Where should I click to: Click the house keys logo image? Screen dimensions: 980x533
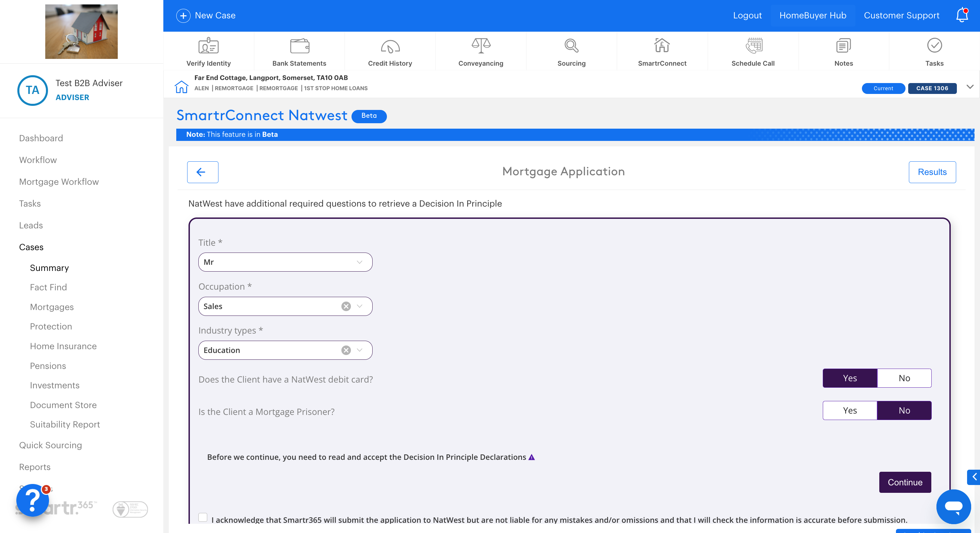[x=81, y=32]
